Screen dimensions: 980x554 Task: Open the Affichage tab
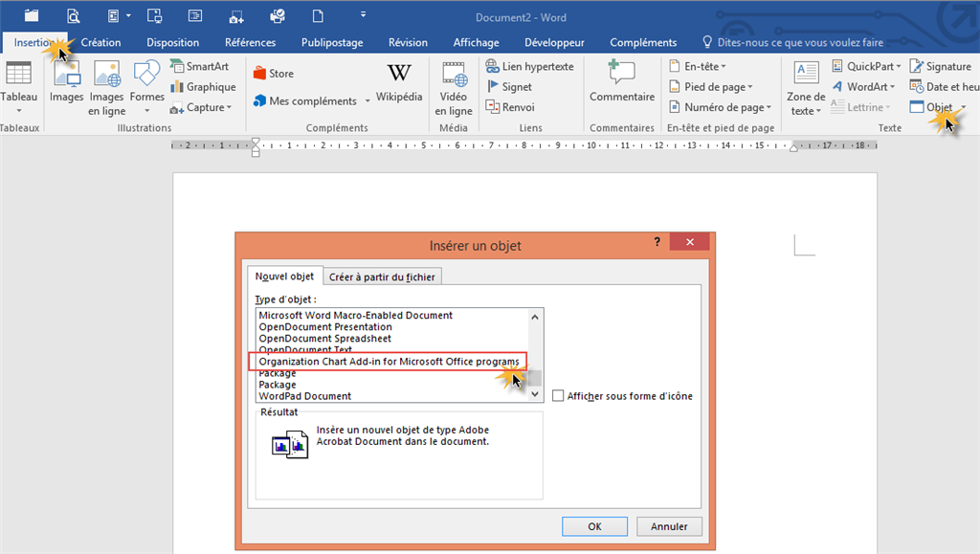(476, 42)
